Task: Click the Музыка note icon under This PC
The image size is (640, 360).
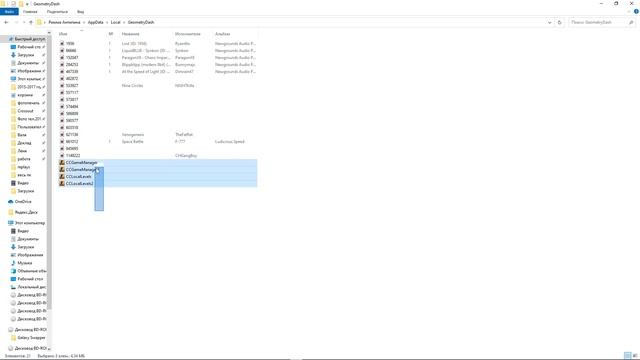Action: pos(13,263)
